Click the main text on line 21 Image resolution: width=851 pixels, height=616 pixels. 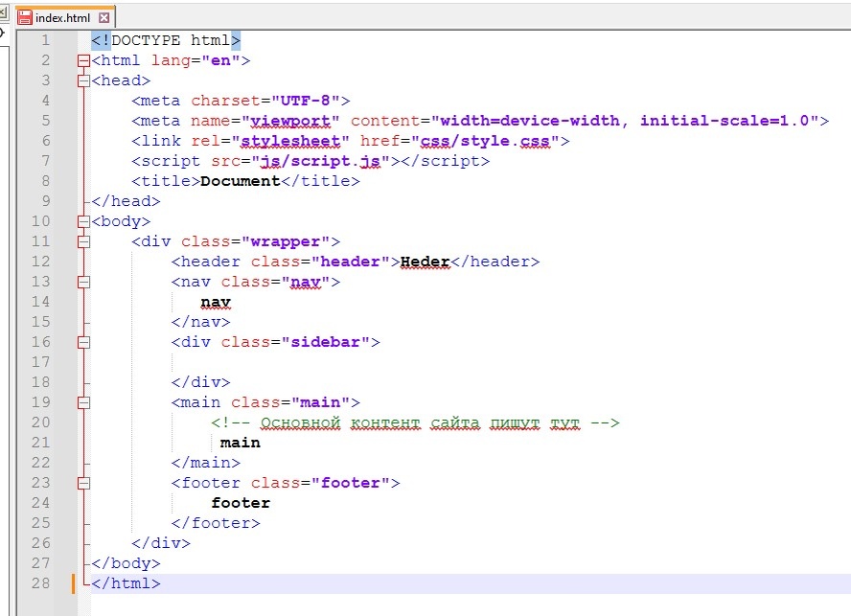(x=241, y=443)
